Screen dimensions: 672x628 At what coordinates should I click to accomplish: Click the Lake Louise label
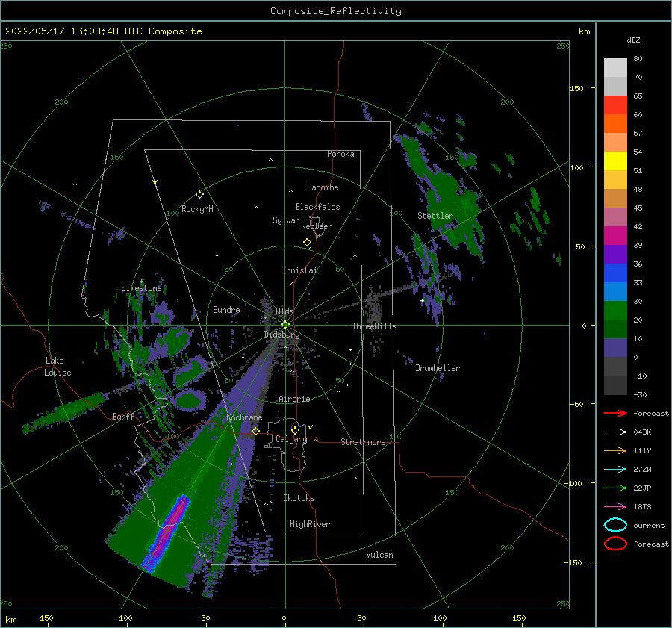[x=57, y=367]
